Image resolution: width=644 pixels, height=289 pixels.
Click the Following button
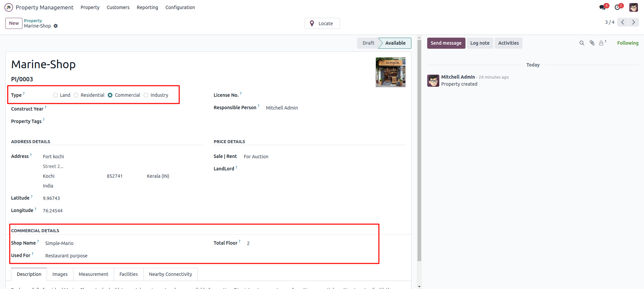tap(628, 43)
